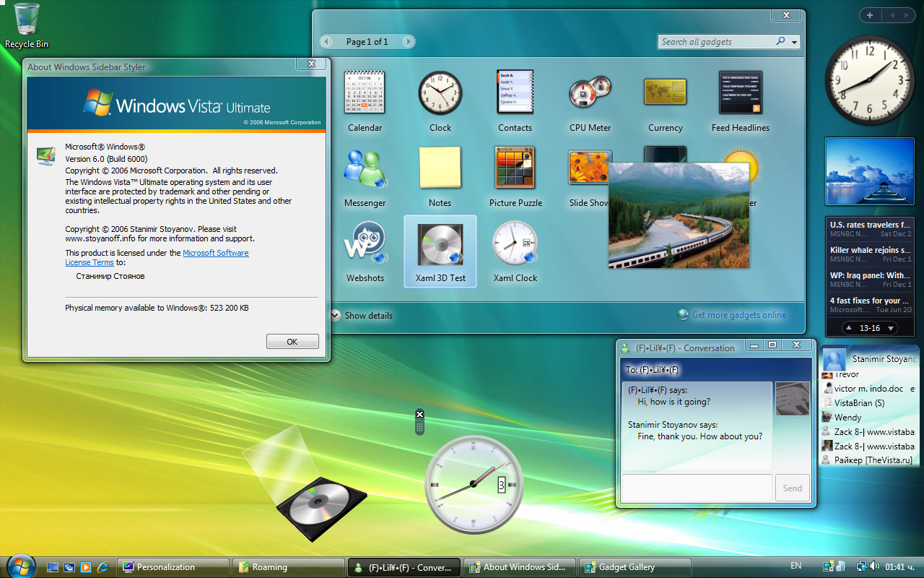Select the Notes gadget icon
The width and height of the screenshot is (924, 578).
click(440, 168)
